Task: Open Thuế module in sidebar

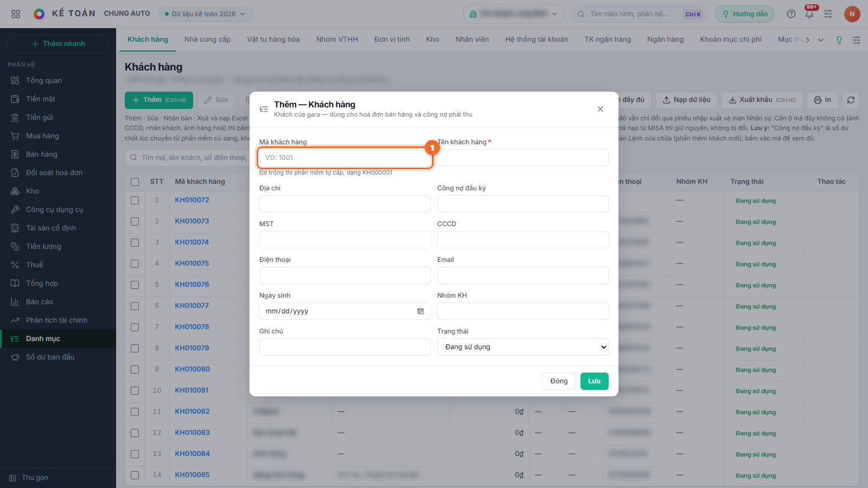Action: [58, 265]
